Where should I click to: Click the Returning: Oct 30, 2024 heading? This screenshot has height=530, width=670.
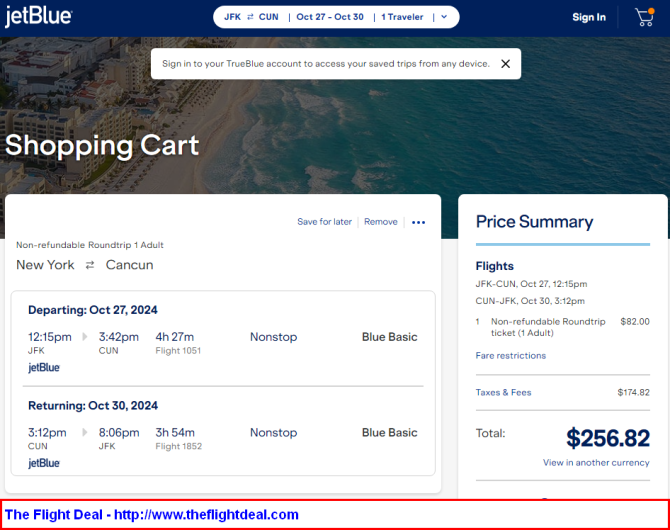[x=93, y=405]
